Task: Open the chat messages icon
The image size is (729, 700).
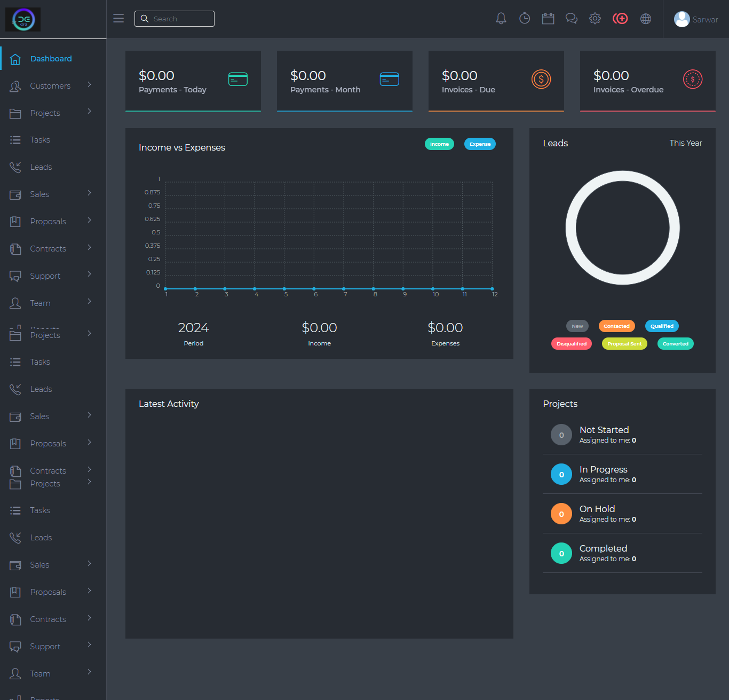Action: pos(572,19)
